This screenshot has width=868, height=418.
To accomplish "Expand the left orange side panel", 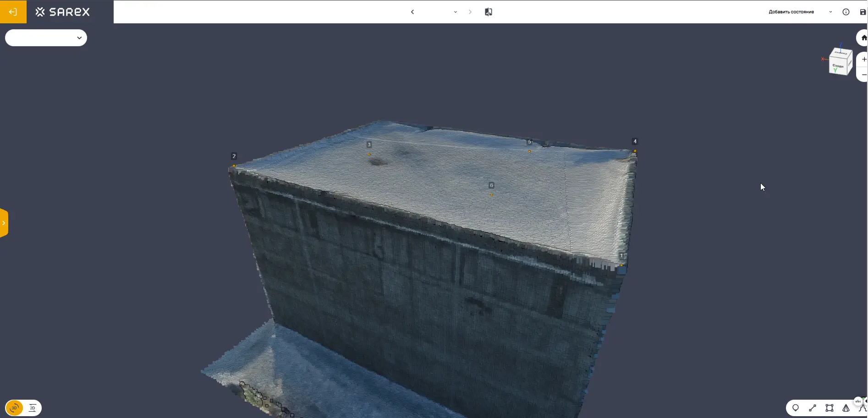I will tap(4, 223).
